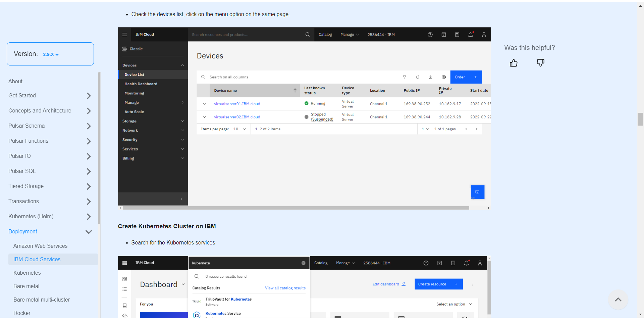Expand the Pulsar IO section
Image resolution: width=644 pixels, height=318 pixels.
[89, 156]
